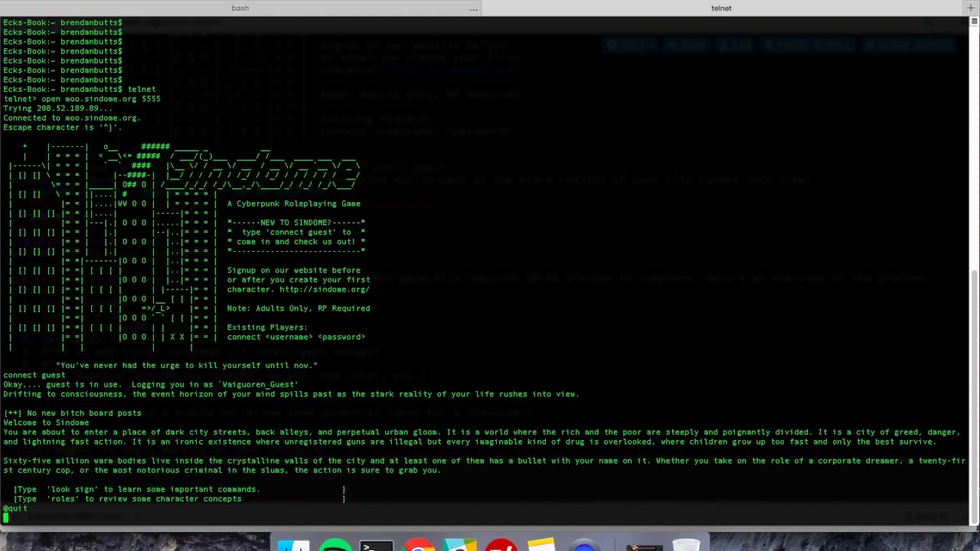Open Finder from the dock
Screen dimensions: 980x551
[x=293, y=545]
